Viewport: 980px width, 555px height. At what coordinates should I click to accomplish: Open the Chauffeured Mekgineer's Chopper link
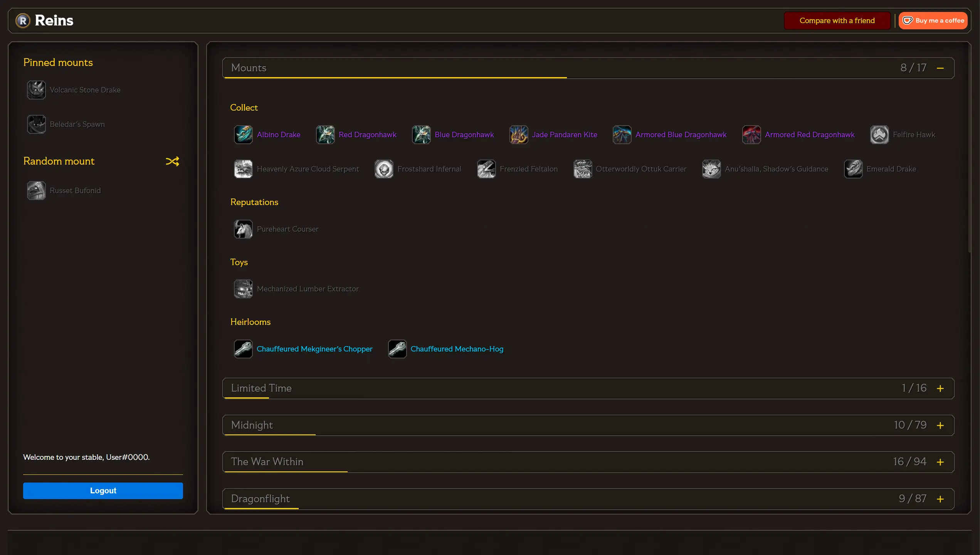click(x=314, y=349)
